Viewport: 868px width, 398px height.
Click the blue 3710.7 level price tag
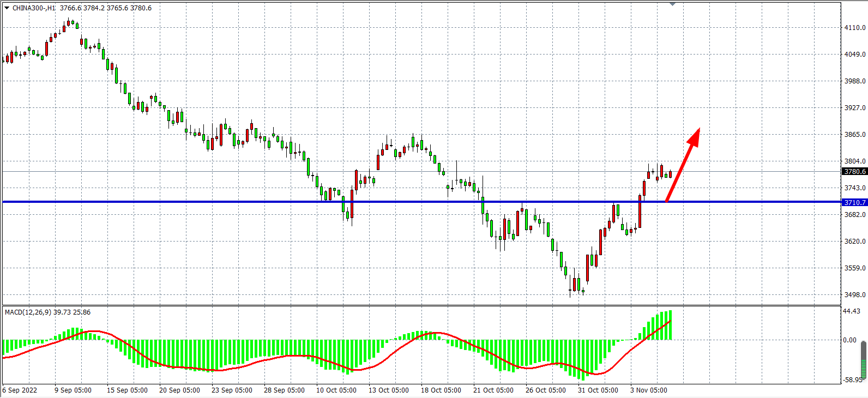coord(854,202)
